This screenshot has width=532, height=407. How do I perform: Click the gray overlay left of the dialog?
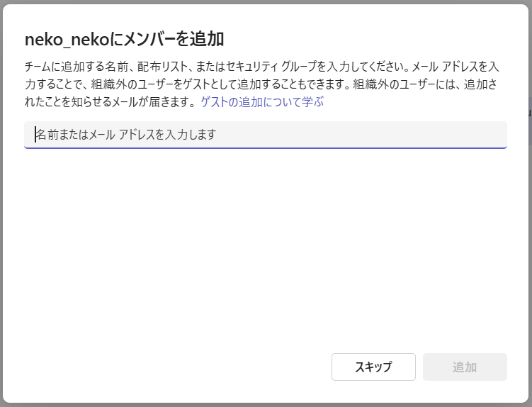tap(1, 203)
